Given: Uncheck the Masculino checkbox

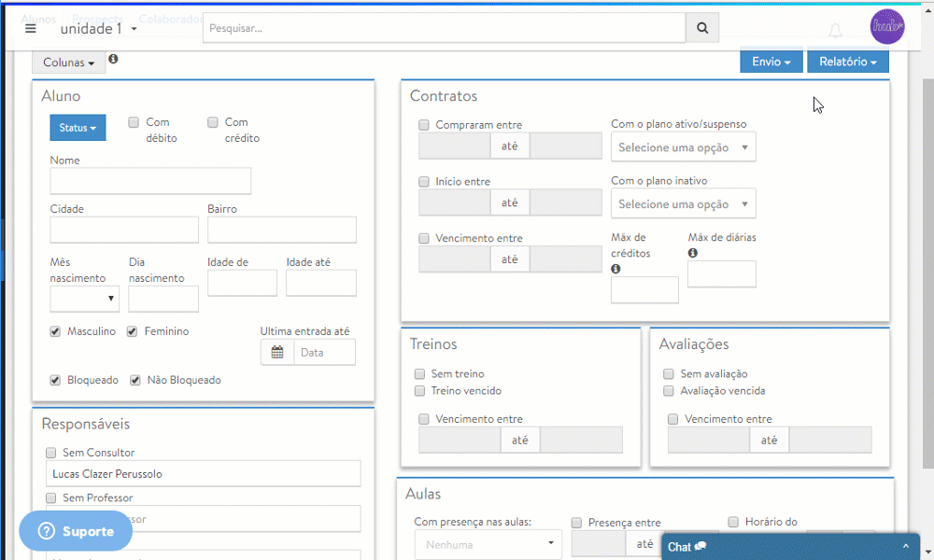Looking at the screenshot, I should point(56,331).
